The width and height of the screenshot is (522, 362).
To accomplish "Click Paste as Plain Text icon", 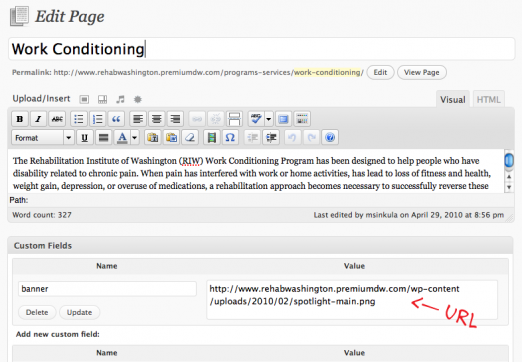I will pos(153,138).
